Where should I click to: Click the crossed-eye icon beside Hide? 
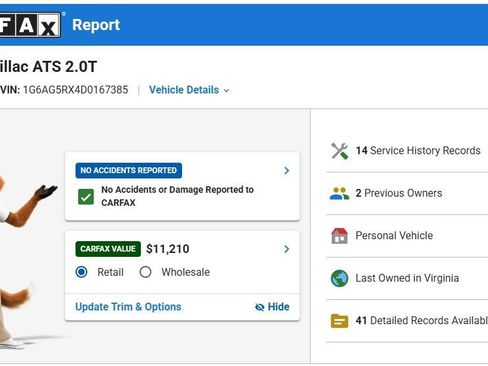(260, 307)
